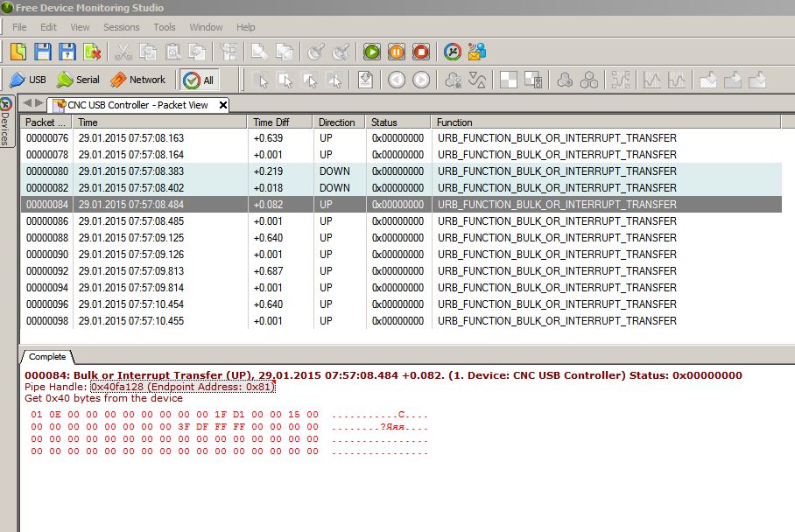The image size is (795, 532).
Task: Click Pipe Handle value 0x40fa128 Endpoint Address
Action: pos(182,387)
